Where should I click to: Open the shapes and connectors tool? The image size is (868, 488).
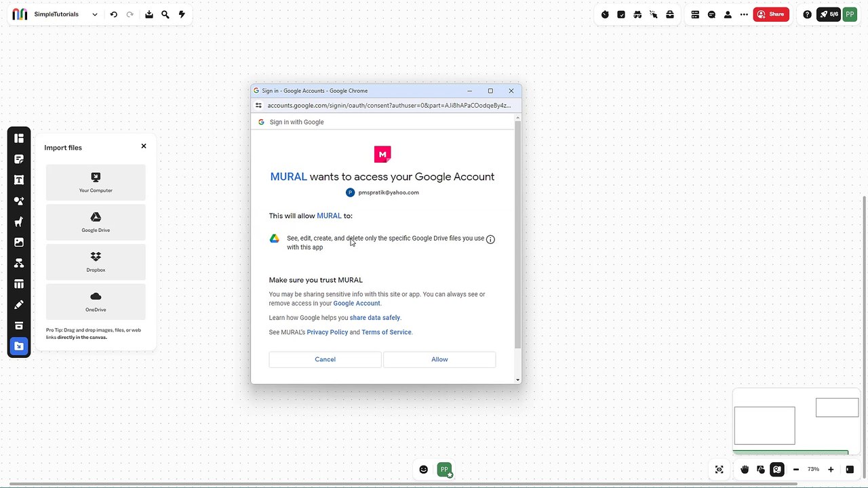click(x=19, y=201)
